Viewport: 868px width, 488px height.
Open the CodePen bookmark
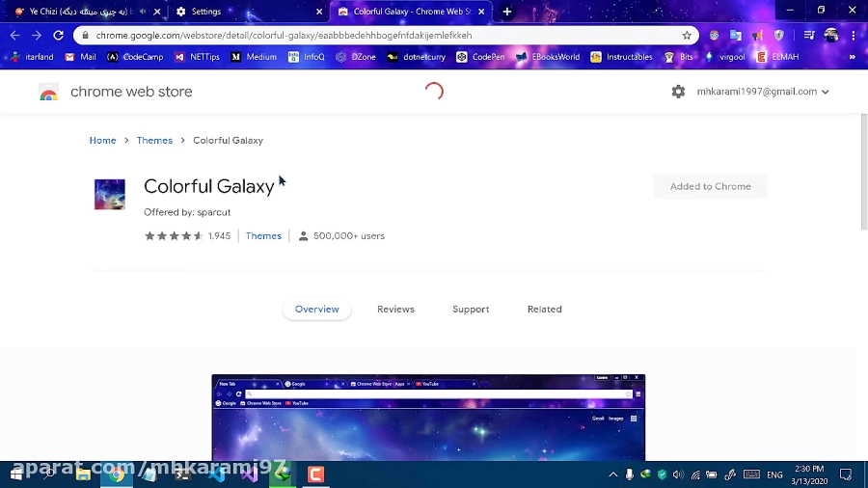point(480,57)
